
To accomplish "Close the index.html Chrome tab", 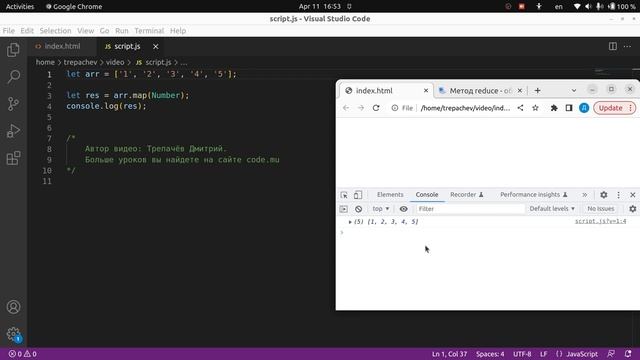I will tap(426, 91).
